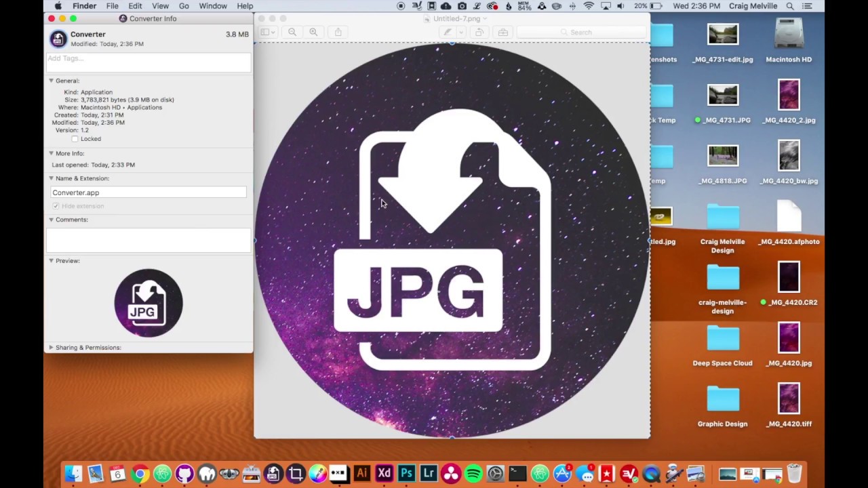
Task: Click the Converter icon in Info header
Action: click(58, 39)
